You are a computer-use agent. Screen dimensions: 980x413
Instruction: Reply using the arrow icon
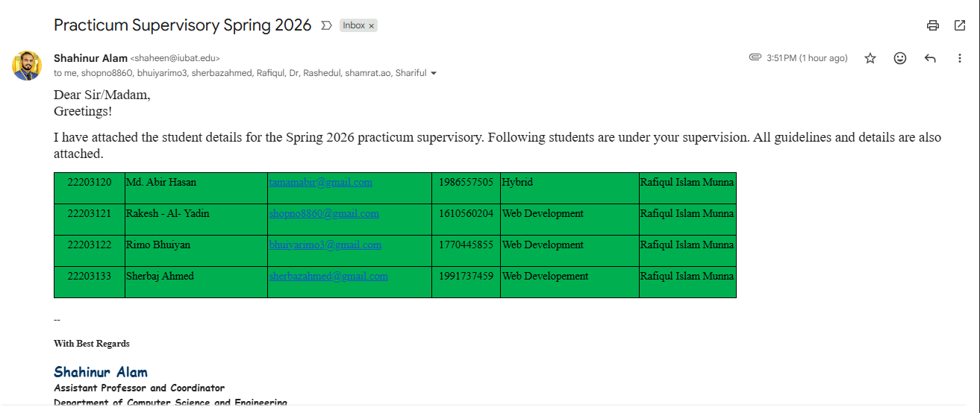point(930,58)
